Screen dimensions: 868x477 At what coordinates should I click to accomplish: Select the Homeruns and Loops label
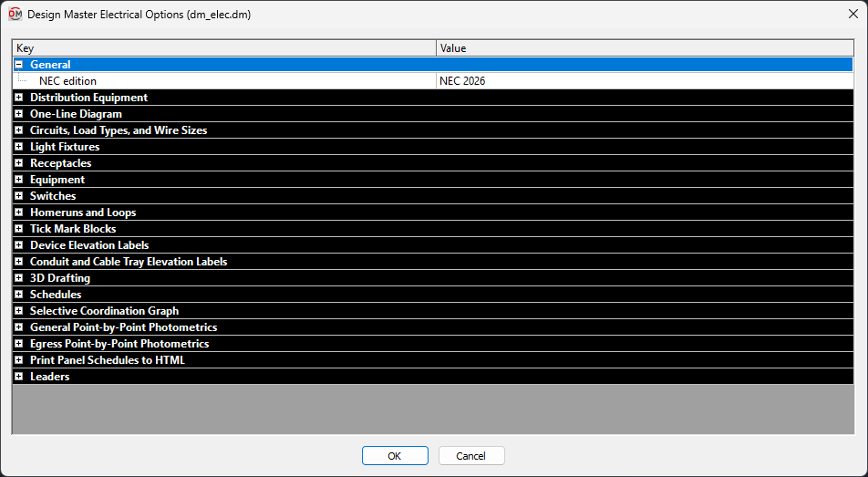click(x=83, y=213)
